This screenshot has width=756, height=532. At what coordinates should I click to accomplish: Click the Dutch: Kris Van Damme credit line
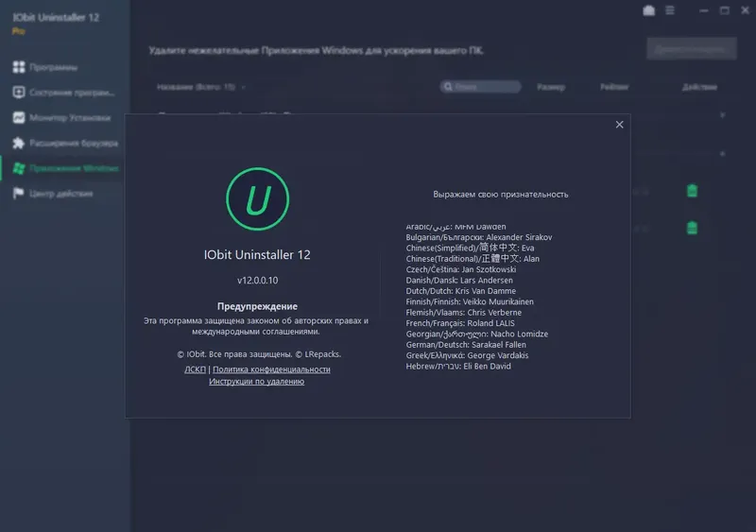pyautogui.click(x=461, y=291)
